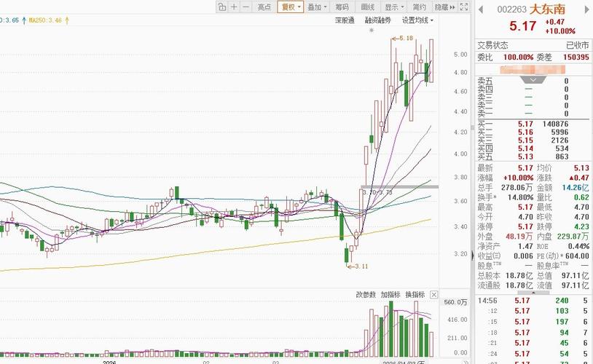Click 换手 14.80% value
The image size is (593, 364).
click(x=520, y=197)
